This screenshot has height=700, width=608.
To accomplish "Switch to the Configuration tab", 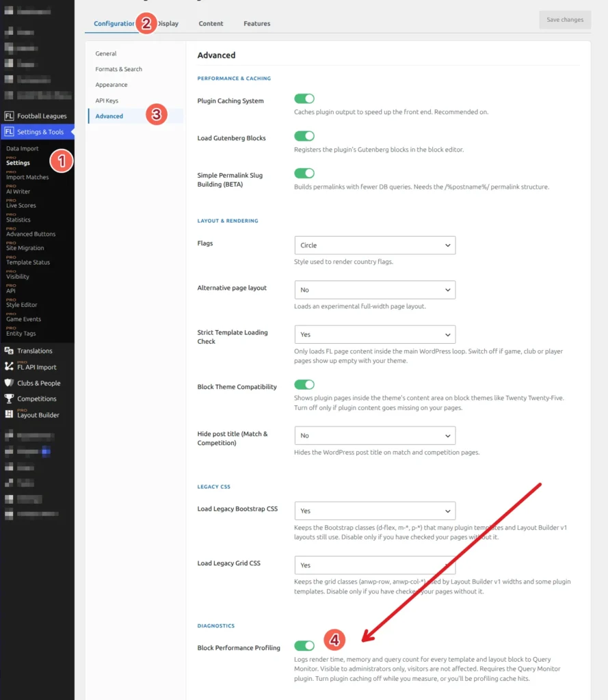I will (114, 23).
